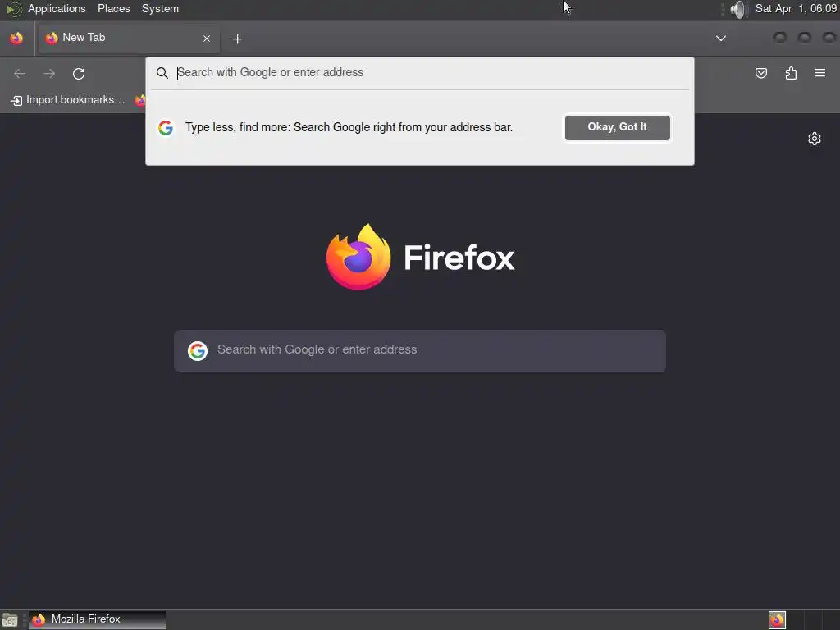Screen dimensions: 840x630
Task: Open the clock showing Sat Apr 1, 06:09
Action: click(796, 8)
